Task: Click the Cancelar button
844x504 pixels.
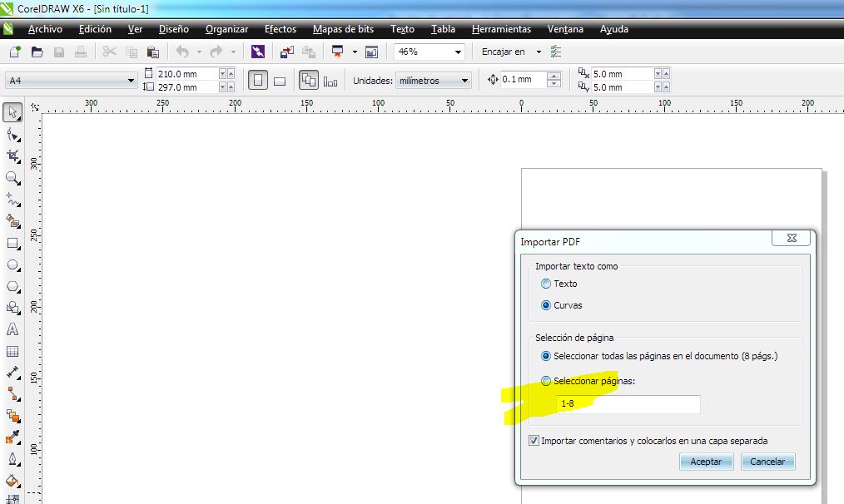Action: point(767,462)
